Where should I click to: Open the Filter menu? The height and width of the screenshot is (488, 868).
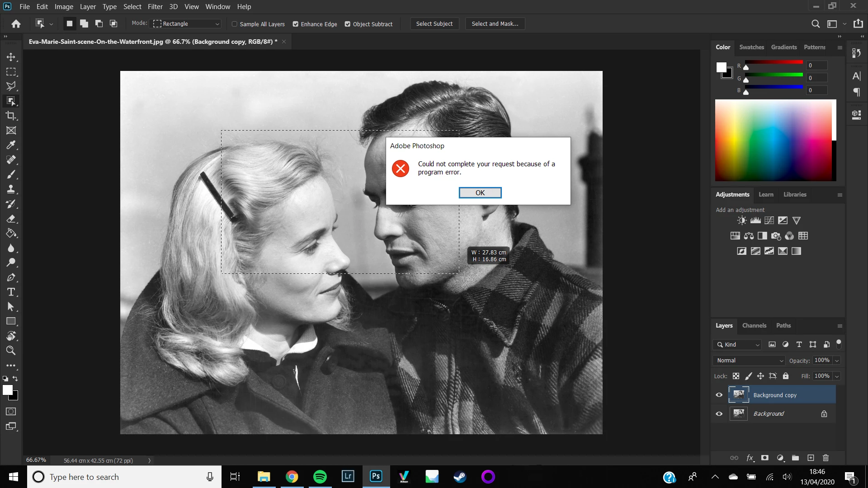[155, 7]
